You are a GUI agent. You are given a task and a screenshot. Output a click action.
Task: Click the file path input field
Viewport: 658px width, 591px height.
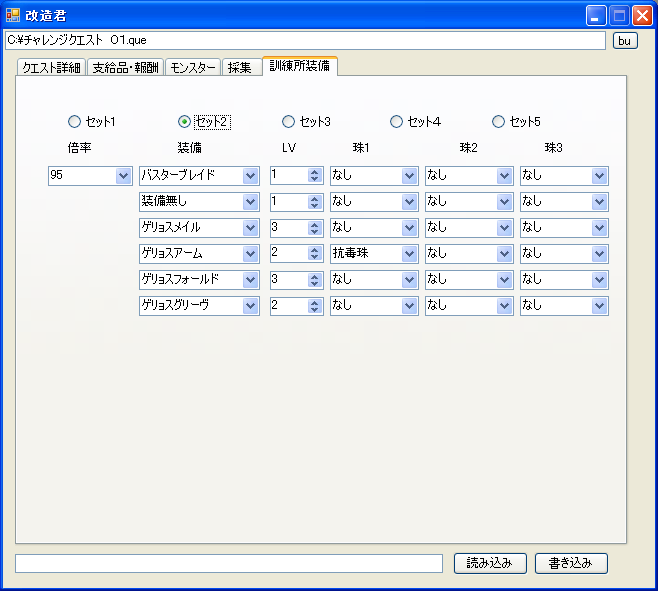point(305,41)
